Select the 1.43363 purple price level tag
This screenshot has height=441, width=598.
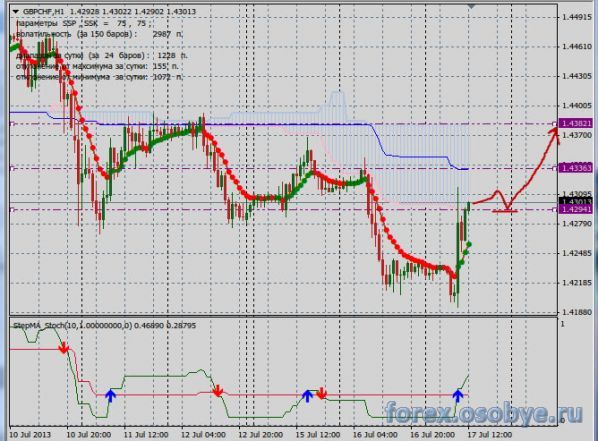tap(576, 168)
